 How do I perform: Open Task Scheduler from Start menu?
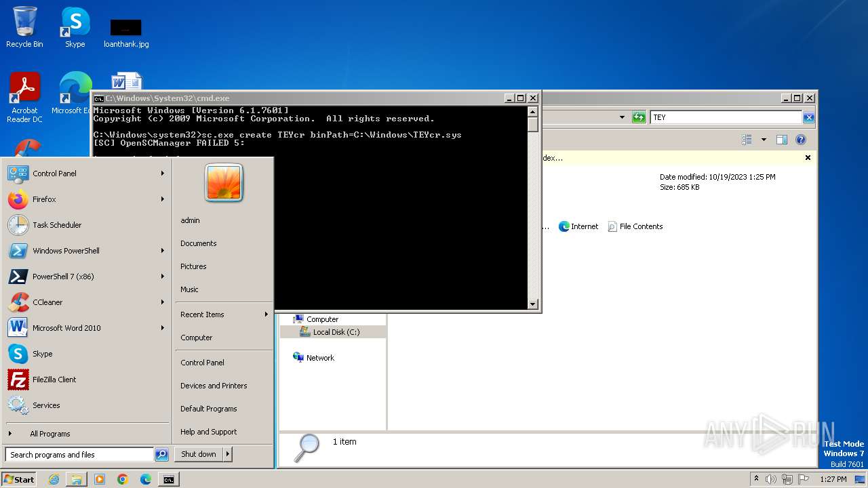click(x=87, y=225)
